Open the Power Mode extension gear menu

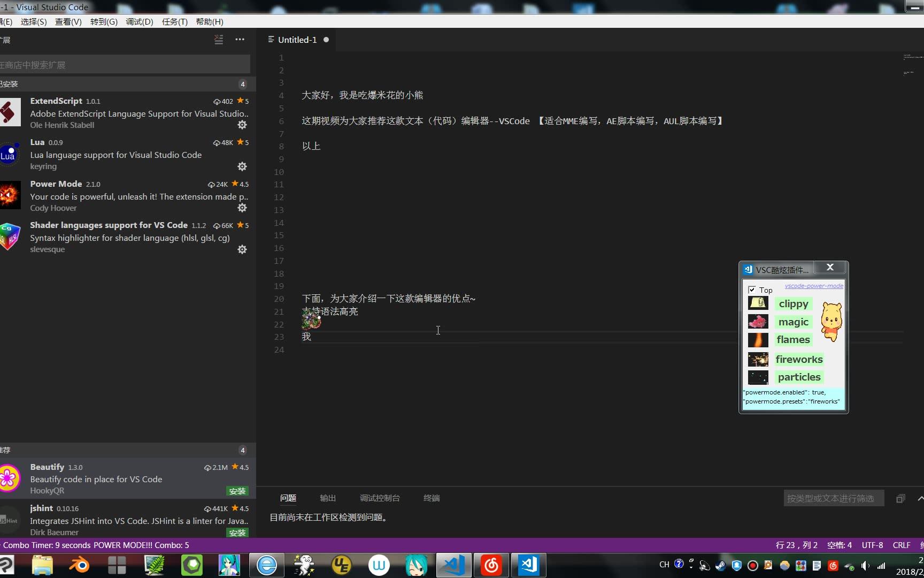click(242, 208)
